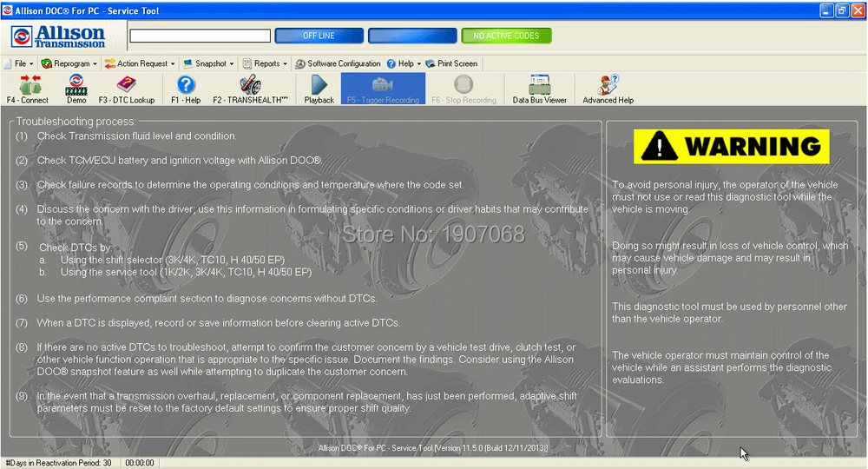
Task: Expand the Snapshot dropdown arrow
Action: coord(232,64)
